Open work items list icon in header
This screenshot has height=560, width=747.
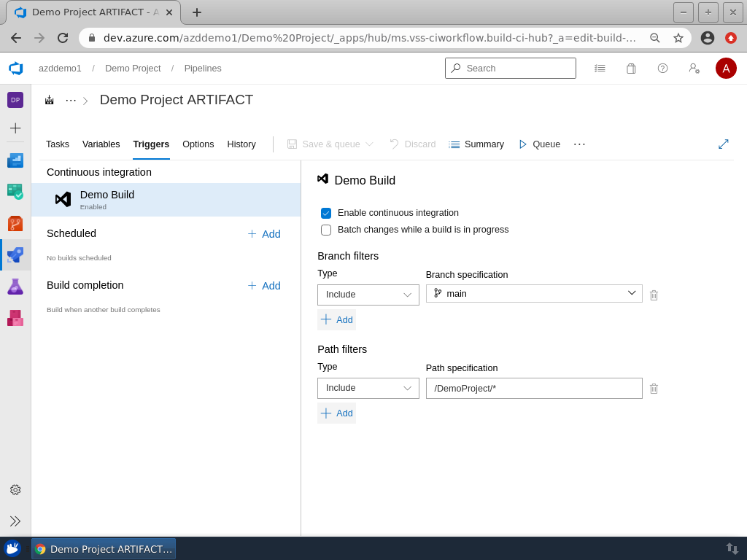pyautogui.click(x=600, y=69)
